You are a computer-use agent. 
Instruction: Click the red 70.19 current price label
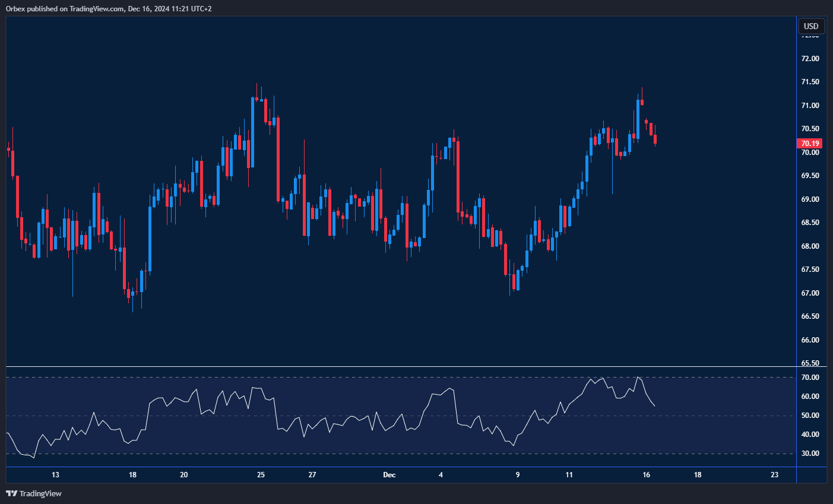810,144
